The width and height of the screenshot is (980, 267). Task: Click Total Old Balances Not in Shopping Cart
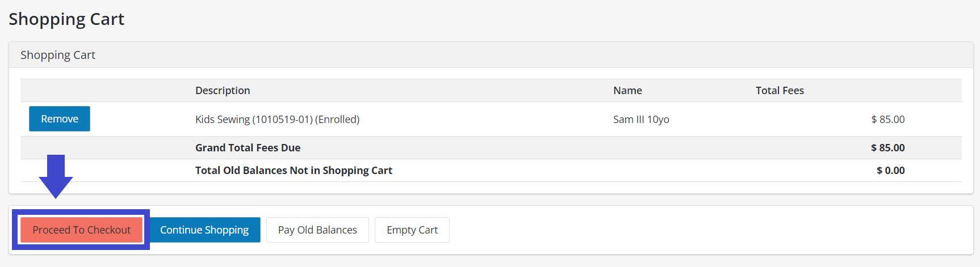[x=294, y=171]
